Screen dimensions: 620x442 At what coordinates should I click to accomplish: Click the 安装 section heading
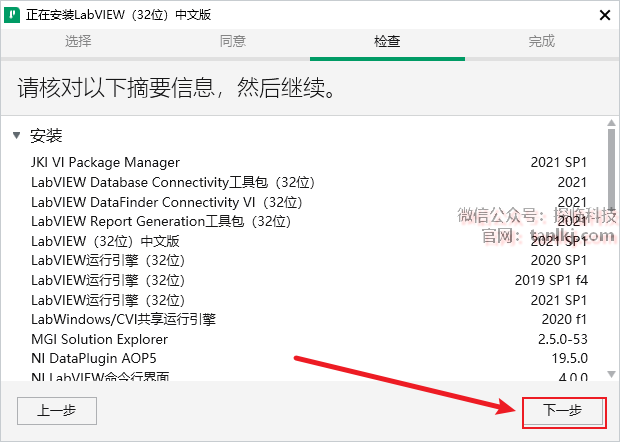click(46, 136)
